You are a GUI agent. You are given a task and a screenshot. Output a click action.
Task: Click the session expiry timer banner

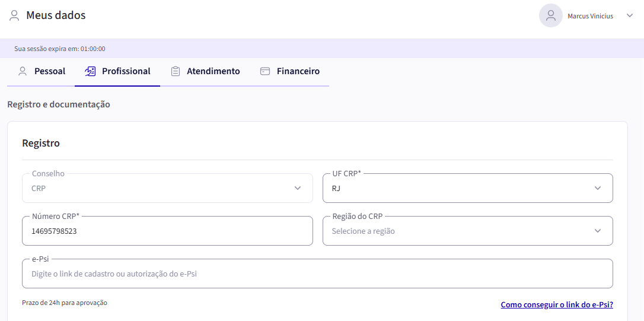60,49
